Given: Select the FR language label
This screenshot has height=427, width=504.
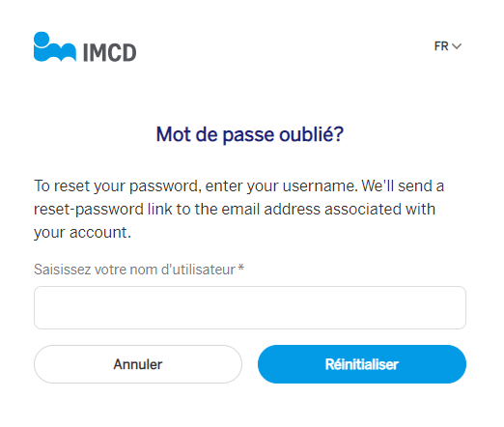Looking at the screenshot, I should click(x=441, y=46).
